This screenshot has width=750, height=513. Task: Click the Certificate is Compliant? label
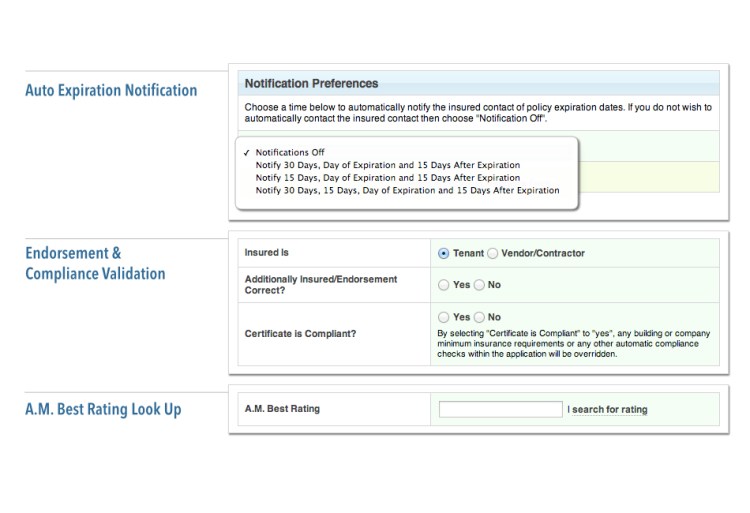pos(301,334)
